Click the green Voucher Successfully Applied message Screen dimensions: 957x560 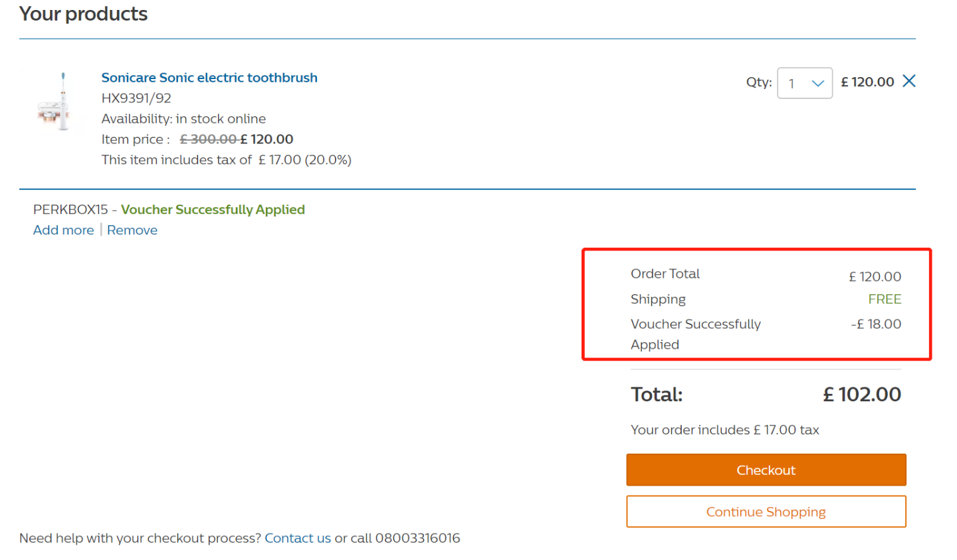tap(213, 209)
